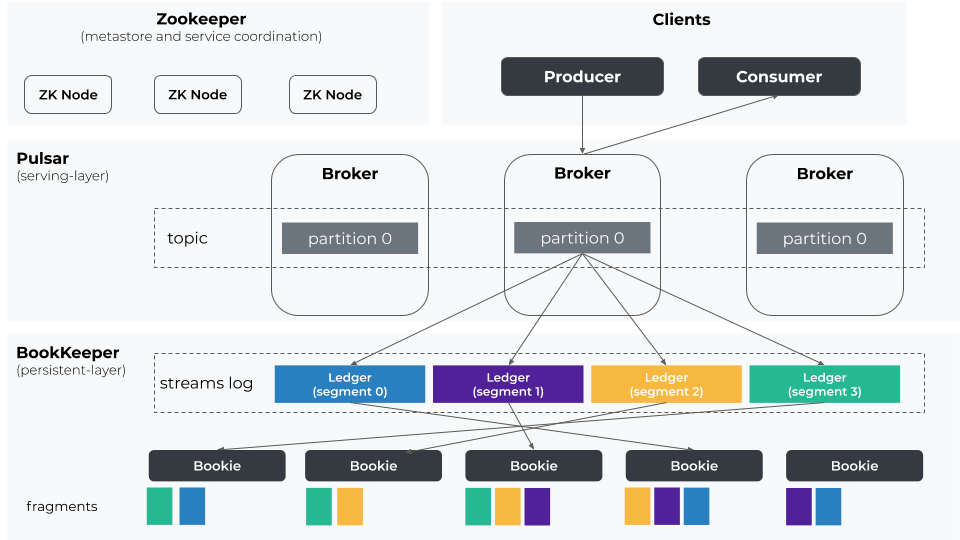Click the leftmost Broker's partition 0 box
Screen dimensions: 960x540
pyautogui.click(x=350, y=238)
